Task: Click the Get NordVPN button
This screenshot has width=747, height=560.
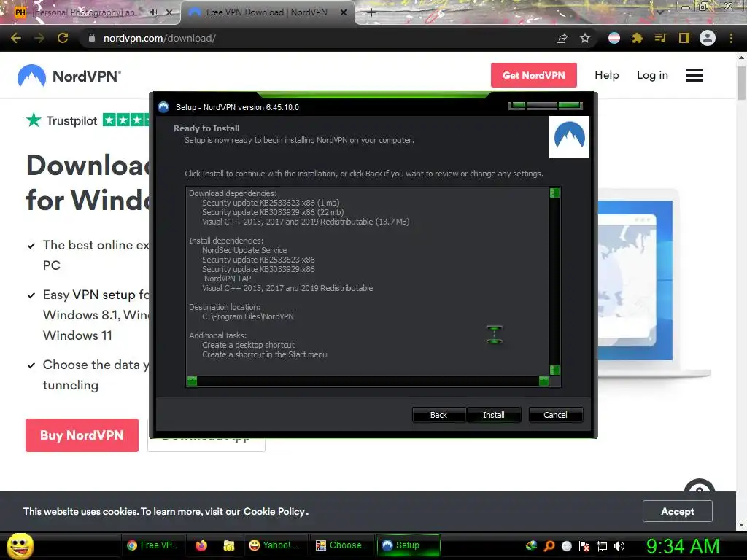Action: tap(533, 75)
